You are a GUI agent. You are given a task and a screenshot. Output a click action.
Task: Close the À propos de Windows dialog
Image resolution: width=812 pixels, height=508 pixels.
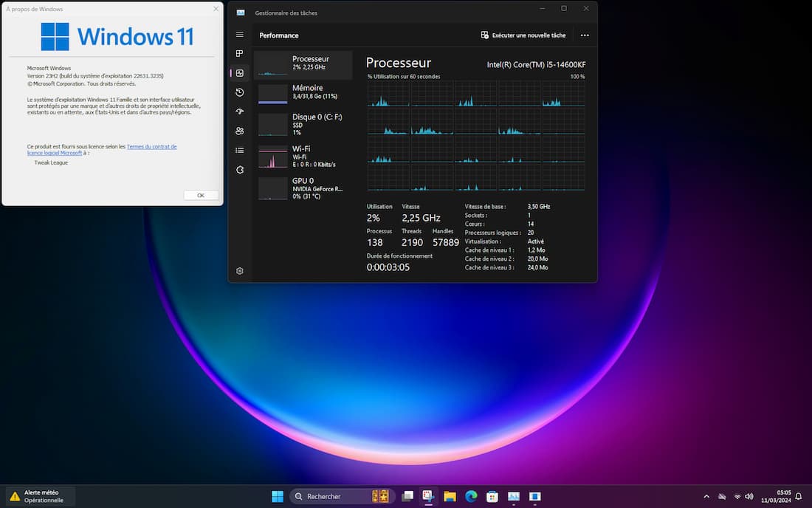point(216,9)
